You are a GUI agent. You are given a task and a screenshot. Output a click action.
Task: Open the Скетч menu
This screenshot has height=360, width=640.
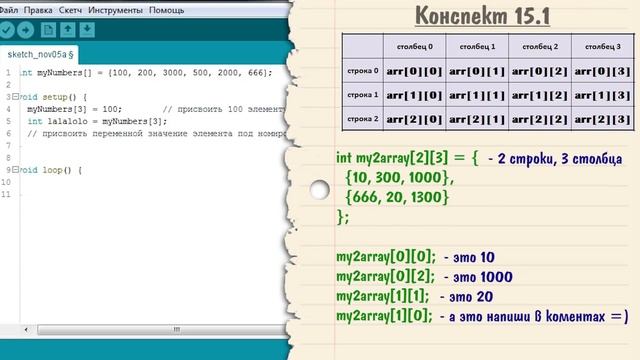[70, 10]
